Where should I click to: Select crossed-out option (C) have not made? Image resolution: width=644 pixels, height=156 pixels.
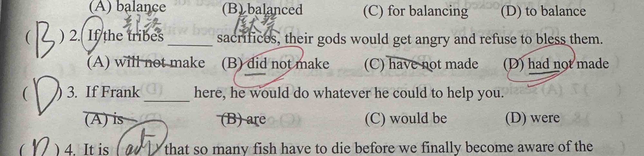(x=421, y=64)
